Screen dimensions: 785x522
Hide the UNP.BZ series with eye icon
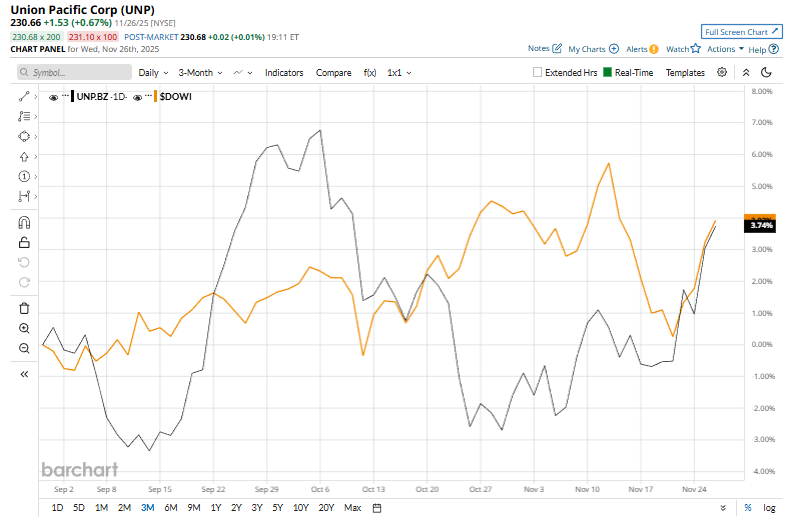[x=53, y=97]
